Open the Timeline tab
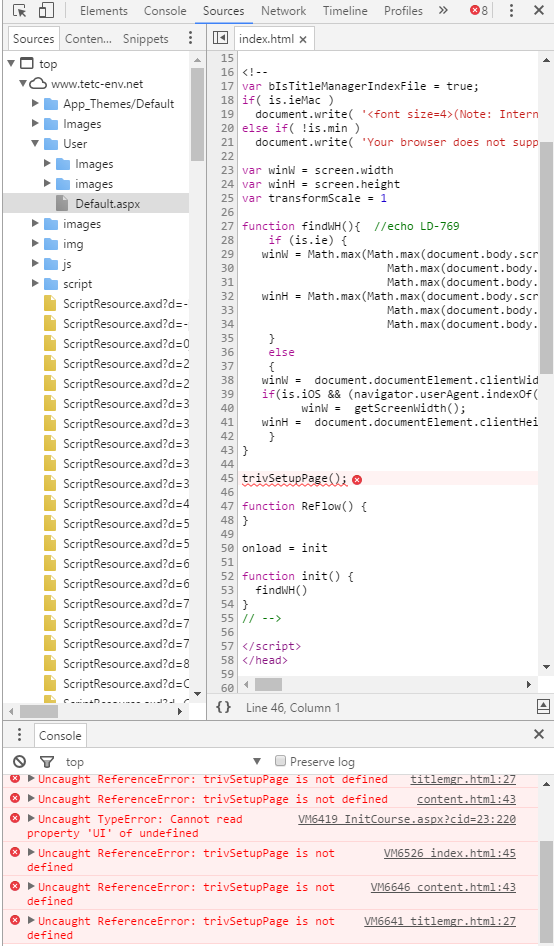Image resolution: width=554 pixels, height=946 pixels. [x=345, y=11]
